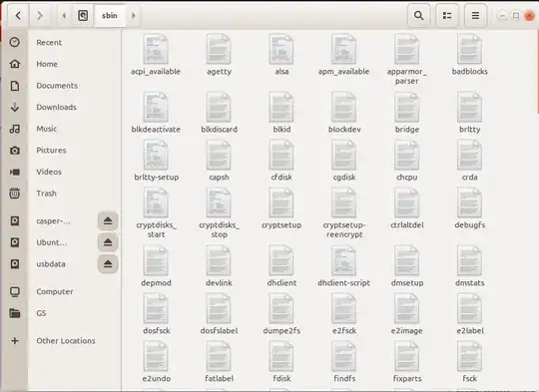Select the alsa file
The image size is (539, 392).
pos(281,55)
